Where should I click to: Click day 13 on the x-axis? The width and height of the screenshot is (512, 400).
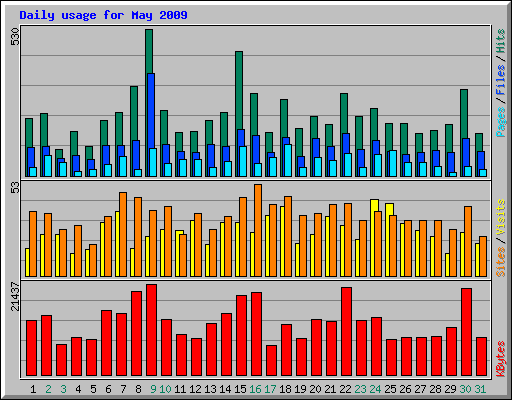[x=210, y=389]
